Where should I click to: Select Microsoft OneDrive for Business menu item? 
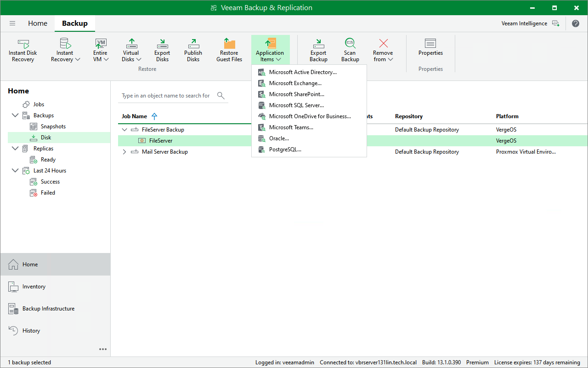point(309,116)
